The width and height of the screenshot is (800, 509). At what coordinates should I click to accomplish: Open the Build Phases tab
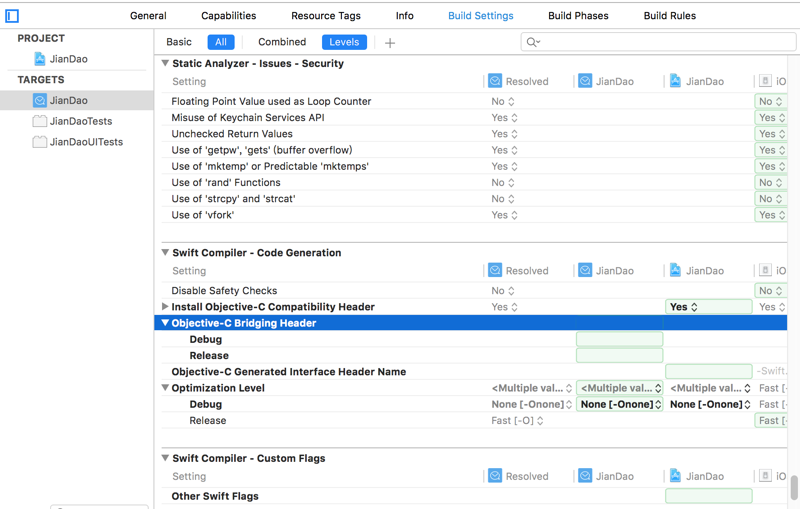click(x=578, y=16)
